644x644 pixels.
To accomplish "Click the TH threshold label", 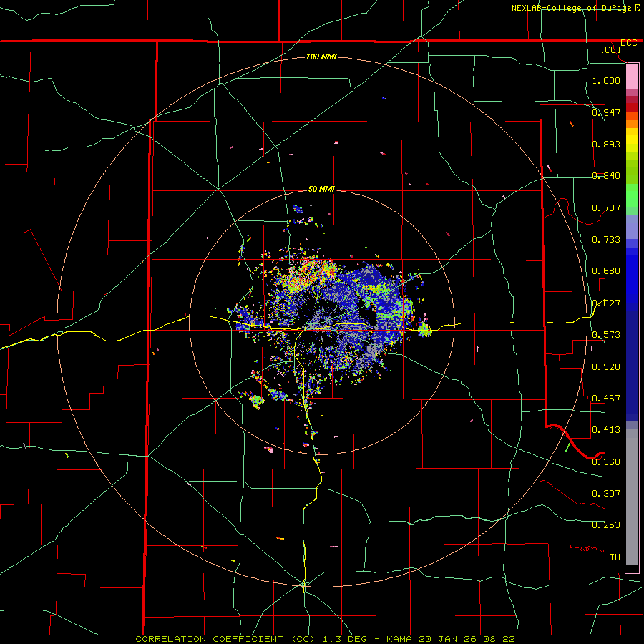I will point(615,557).
